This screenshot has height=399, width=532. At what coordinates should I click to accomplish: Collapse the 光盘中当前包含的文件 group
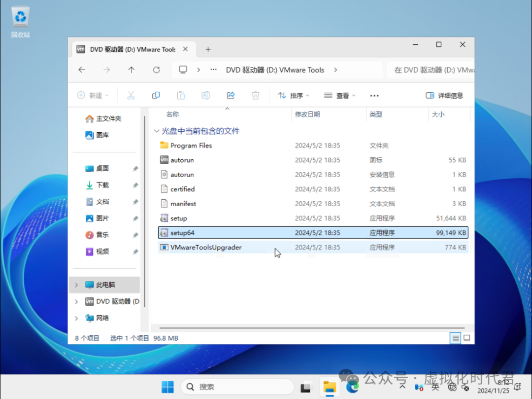(157, 131)
